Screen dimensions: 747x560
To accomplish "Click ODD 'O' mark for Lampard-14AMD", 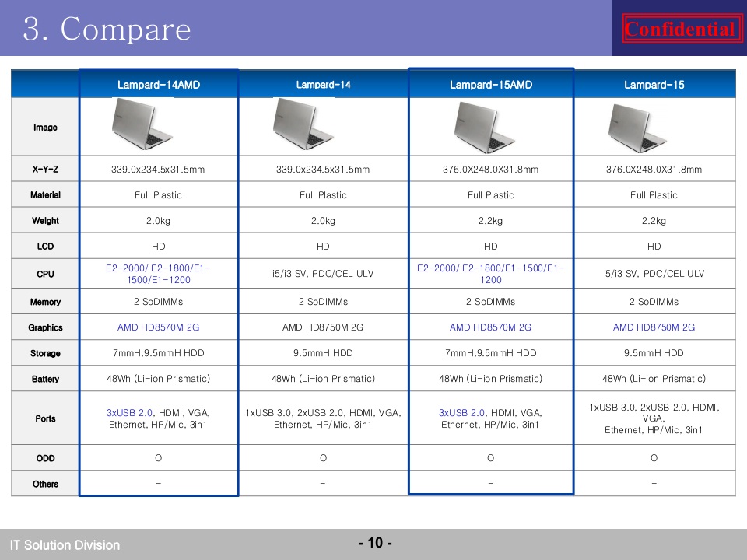I will click(158, 457).
